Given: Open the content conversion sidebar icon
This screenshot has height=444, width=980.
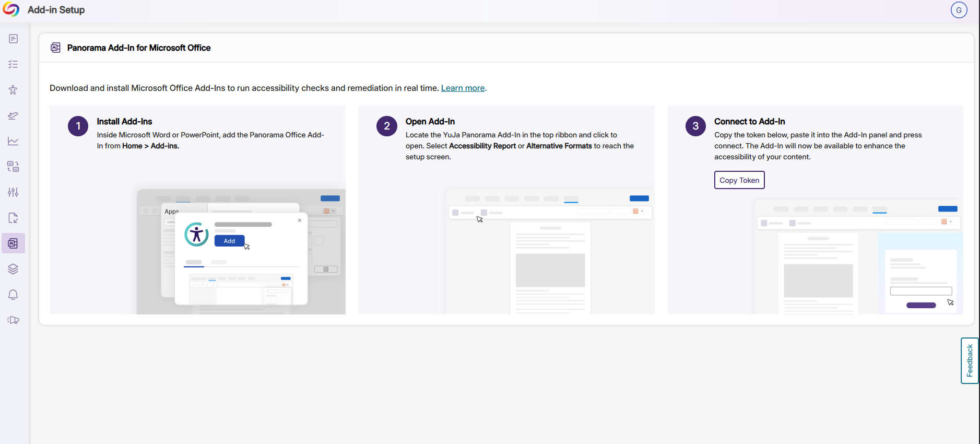Looking at the screenshot, I should pyautogui.click(x=13, y=167).
